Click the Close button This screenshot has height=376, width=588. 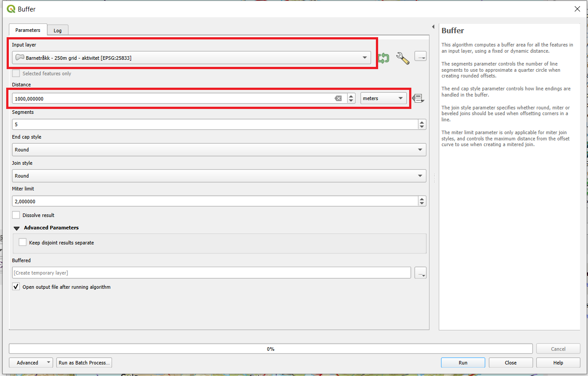(511, 363)
